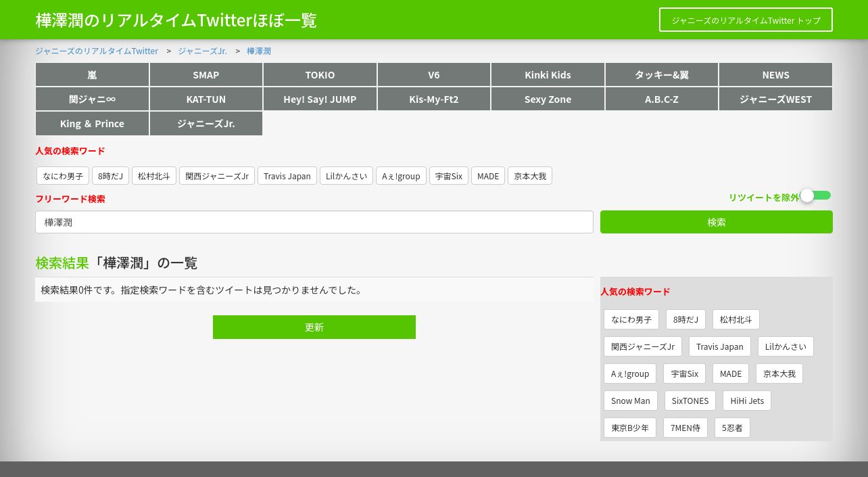The height and width of the screenshot is (477, 868).
Task: Open the ジャニーズのリアルタイムTwitter breadcrumb link
Action: point(97,51)
